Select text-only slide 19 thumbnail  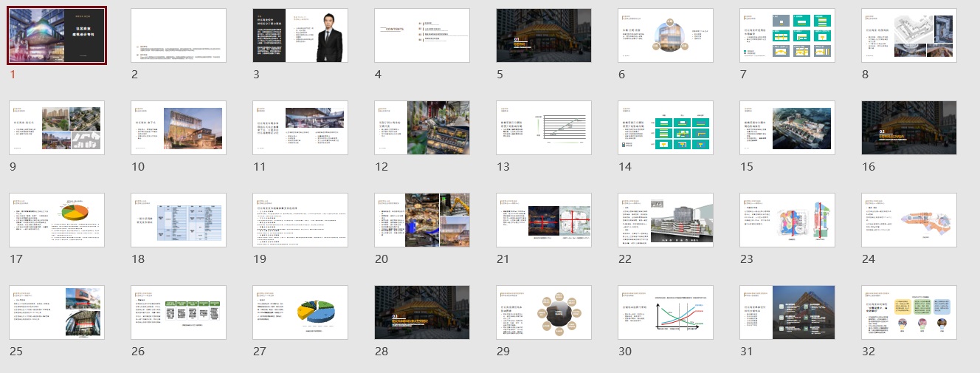coord(300,220)
